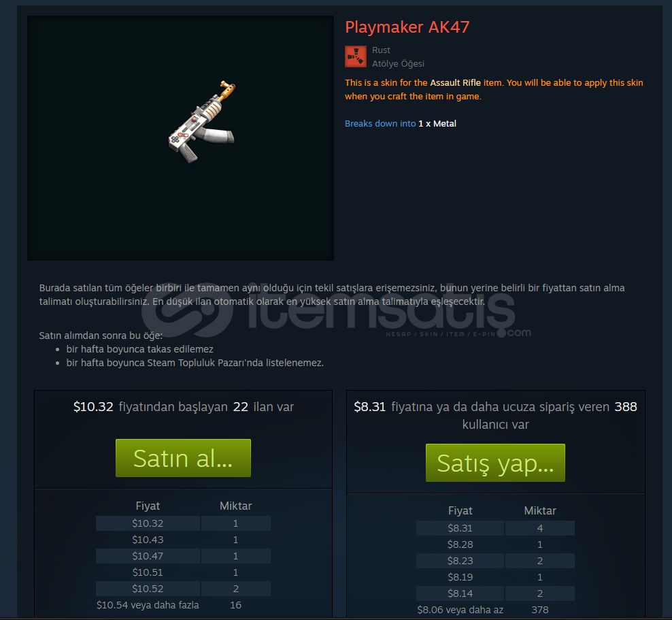The height and width of the screenshot is (620, 672).
Task: Select the $10.52 listing row
Action: (183, 589)
